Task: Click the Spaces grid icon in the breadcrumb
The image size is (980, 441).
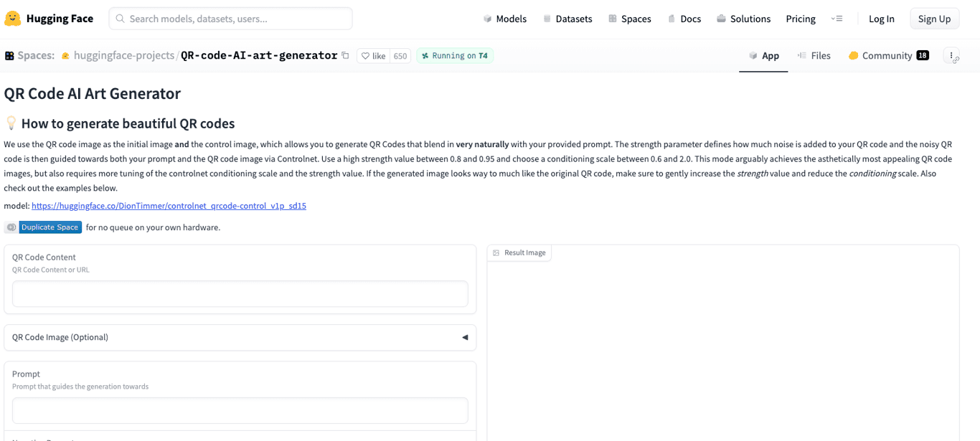Action: tap(9, 54)
